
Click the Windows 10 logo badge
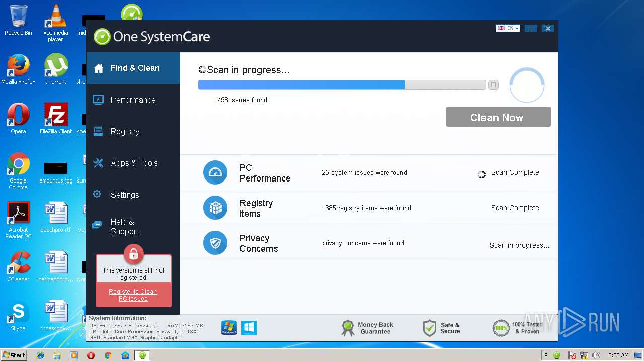tap(249, 328)
